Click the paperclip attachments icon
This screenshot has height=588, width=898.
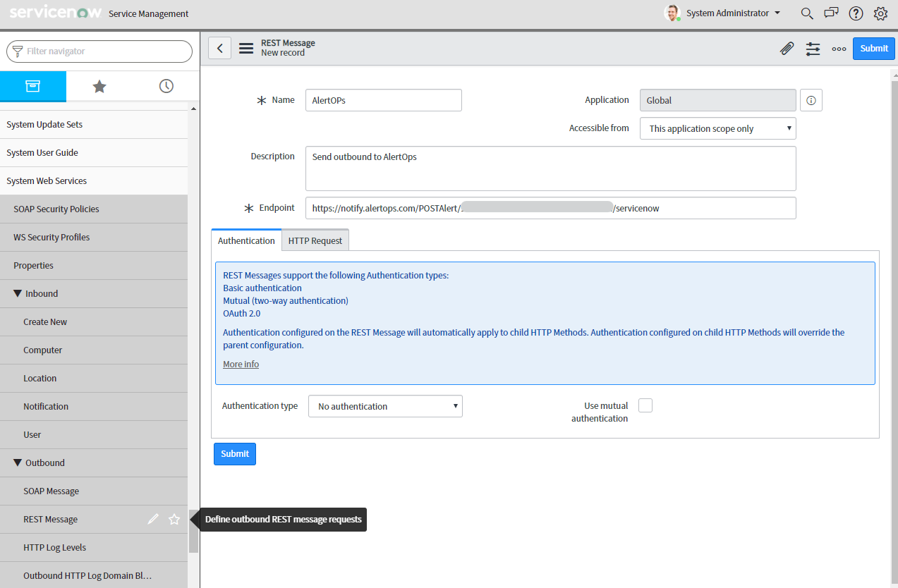click(787, 49)
